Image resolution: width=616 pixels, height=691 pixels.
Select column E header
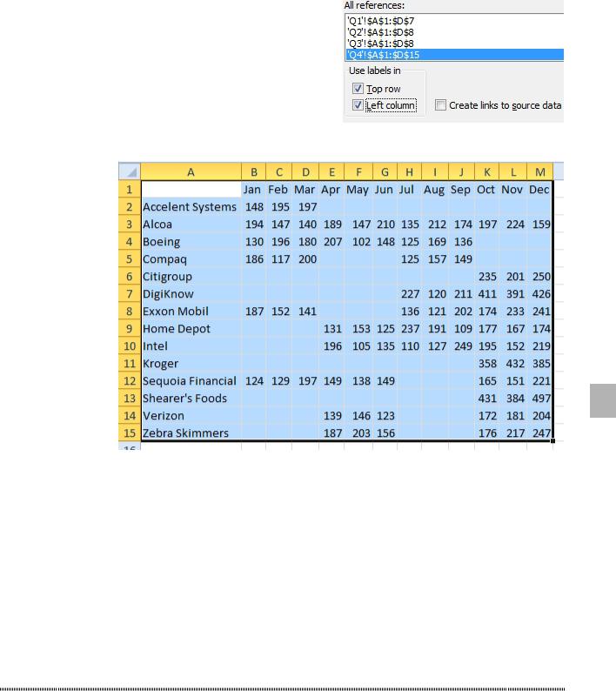pyautogui.click(x=331, y=171)
